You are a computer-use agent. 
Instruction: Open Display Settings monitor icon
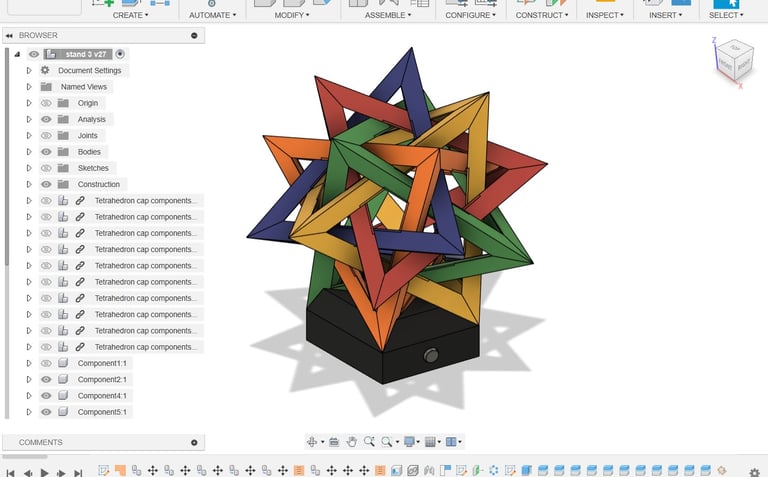408,441
